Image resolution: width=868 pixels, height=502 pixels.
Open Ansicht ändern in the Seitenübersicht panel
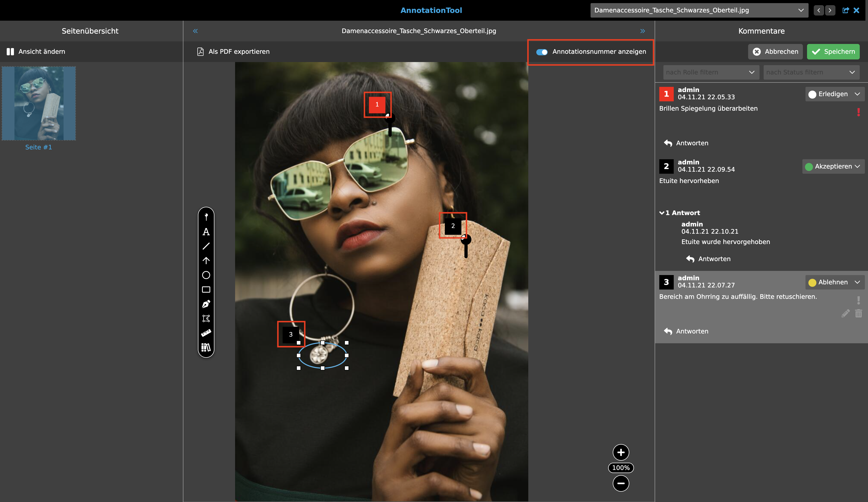pos(35,51)
